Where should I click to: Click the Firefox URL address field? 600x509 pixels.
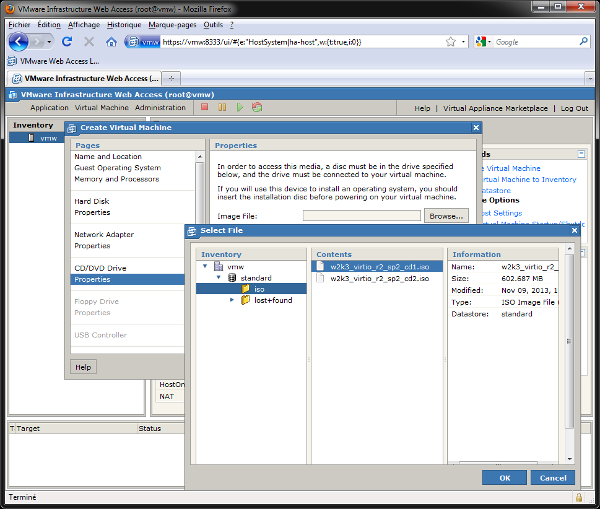click(302, 42)
